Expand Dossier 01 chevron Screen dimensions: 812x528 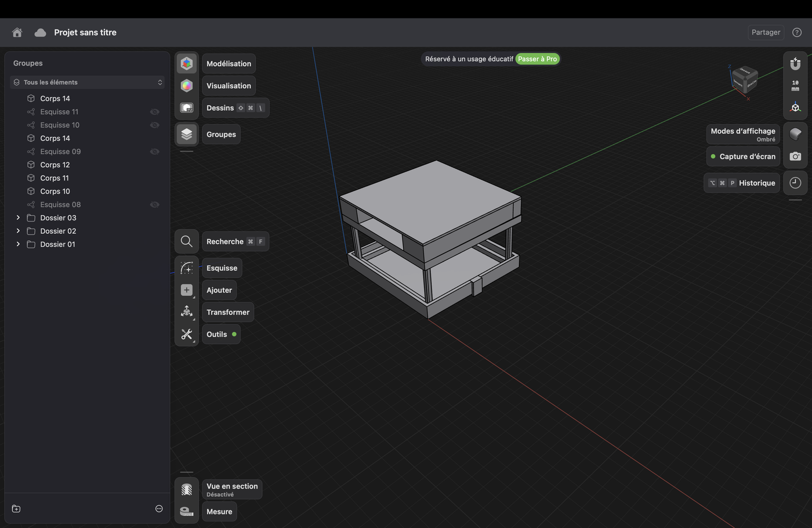[18, 244]
